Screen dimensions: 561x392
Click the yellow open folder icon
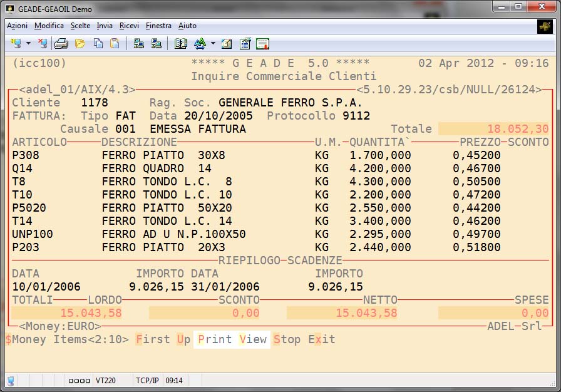coord(80,43)
